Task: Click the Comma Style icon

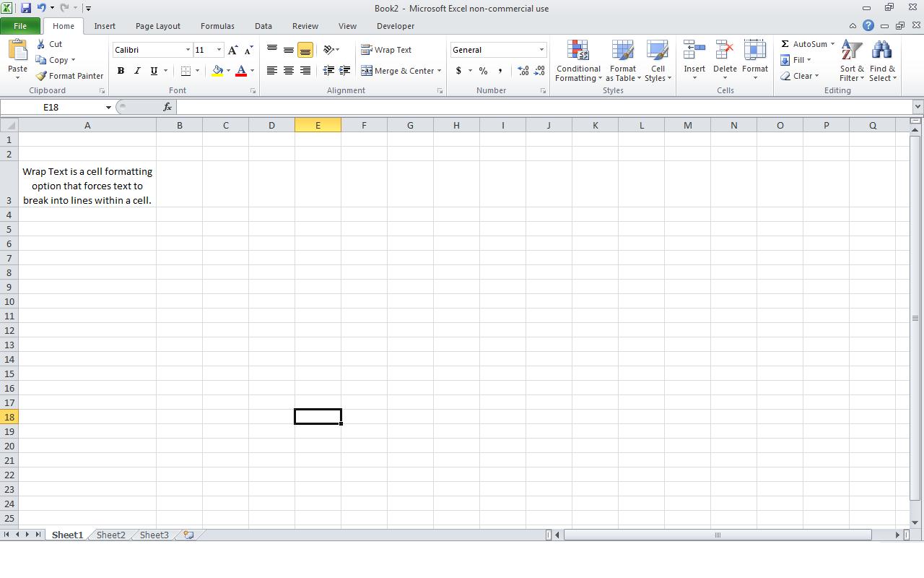Action: coord(500,71)
